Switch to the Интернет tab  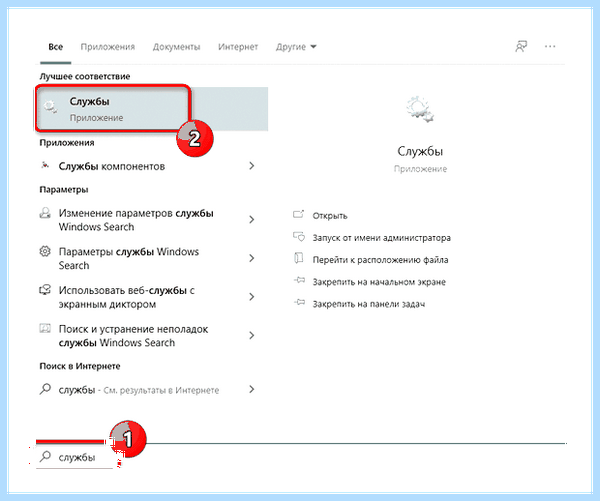(238, 47)
